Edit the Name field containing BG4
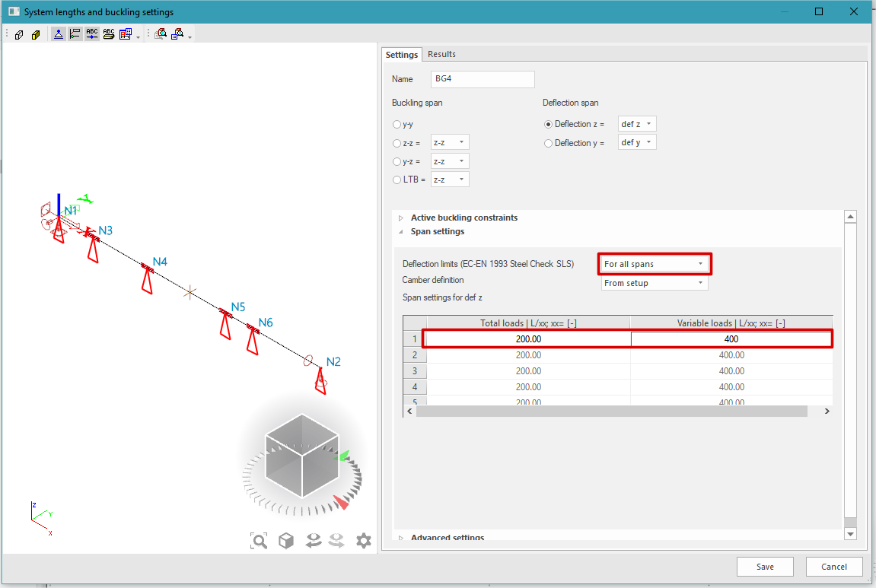876x588 pixels. point(483,78)
